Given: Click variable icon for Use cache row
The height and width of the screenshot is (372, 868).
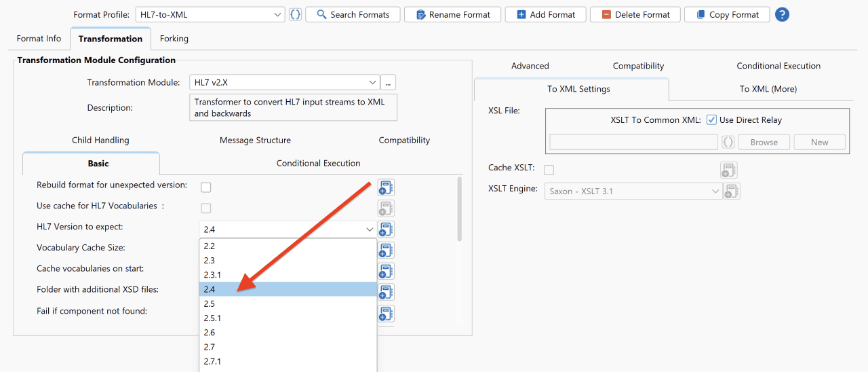Looking at the screenshot, I should 386,208.
